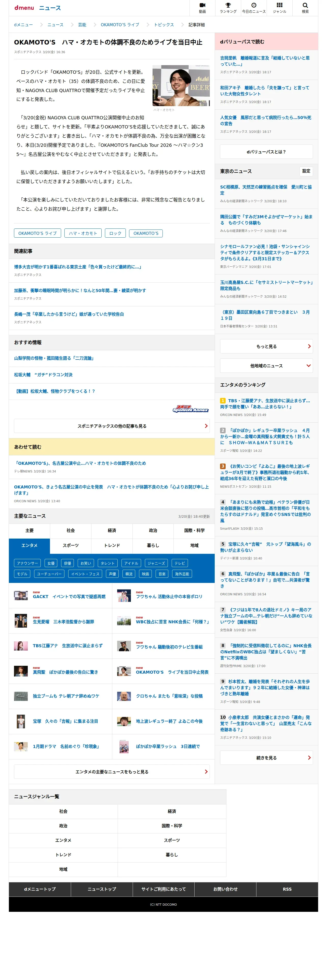Screen dimensions: 327x980
Task: Open ranking number 1 TBS・江藤愛アナ article
Action: tap(265, 404)
